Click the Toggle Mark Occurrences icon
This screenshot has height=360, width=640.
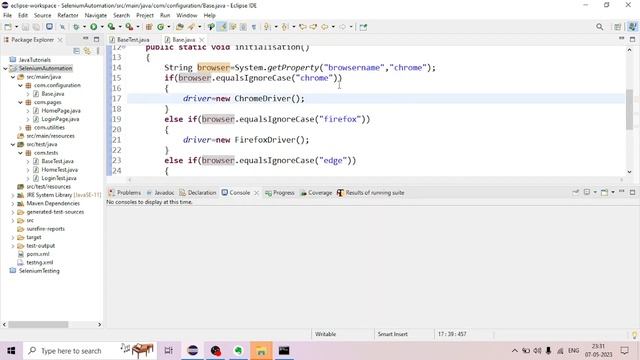tap(222, 27)
